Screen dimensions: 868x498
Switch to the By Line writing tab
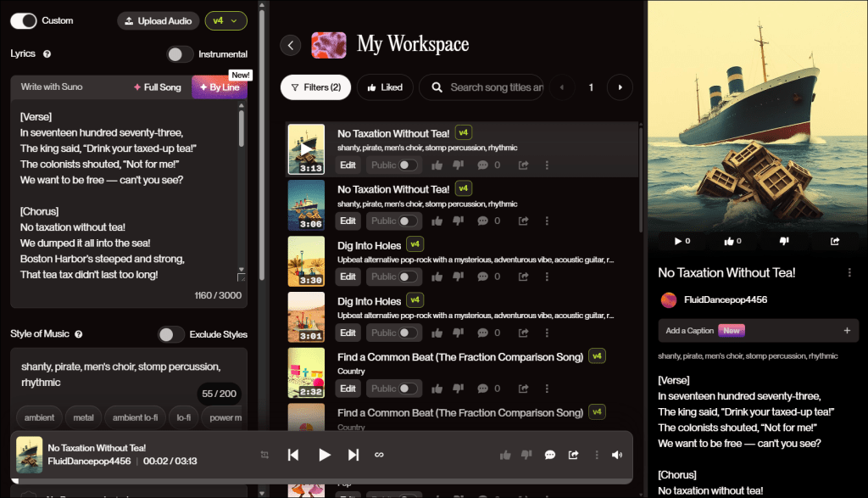220,87
